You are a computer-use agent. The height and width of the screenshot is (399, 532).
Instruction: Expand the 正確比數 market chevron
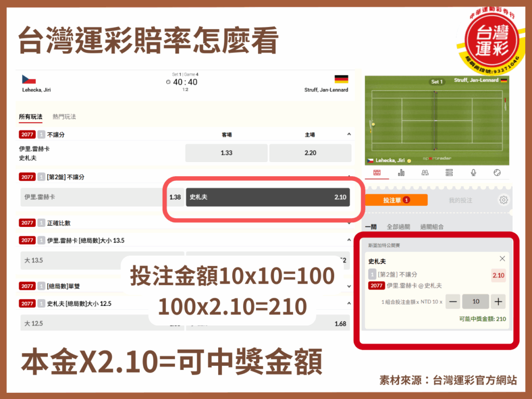349,223
